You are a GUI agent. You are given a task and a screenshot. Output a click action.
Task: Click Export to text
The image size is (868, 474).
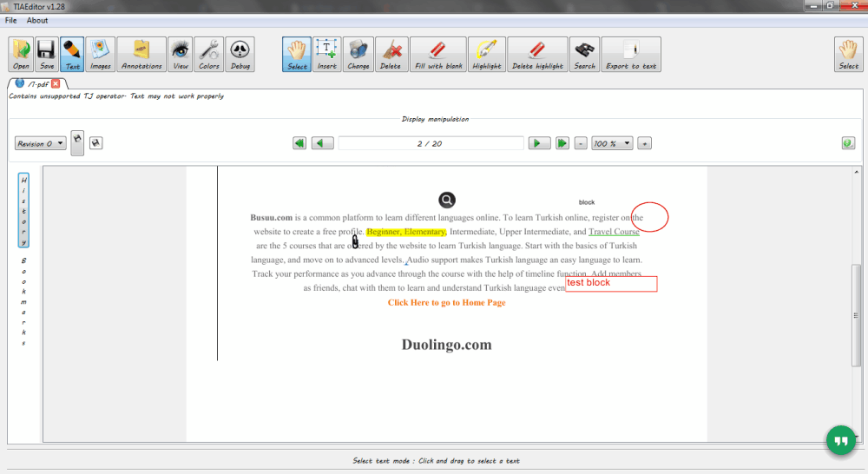click(631, 55)
